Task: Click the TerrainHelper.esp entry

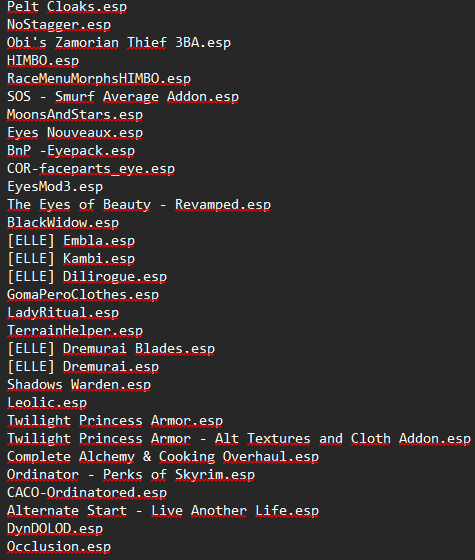Action: point(75,331)
